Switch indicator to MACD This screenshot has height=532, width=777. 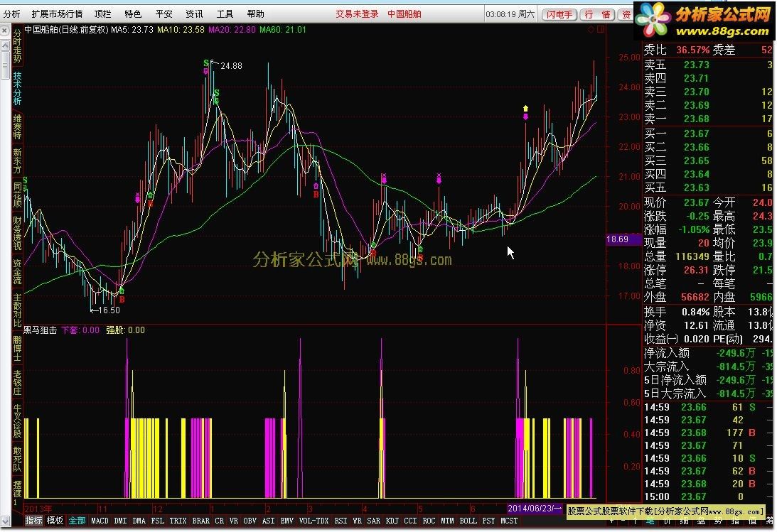[x=100, y=521]
